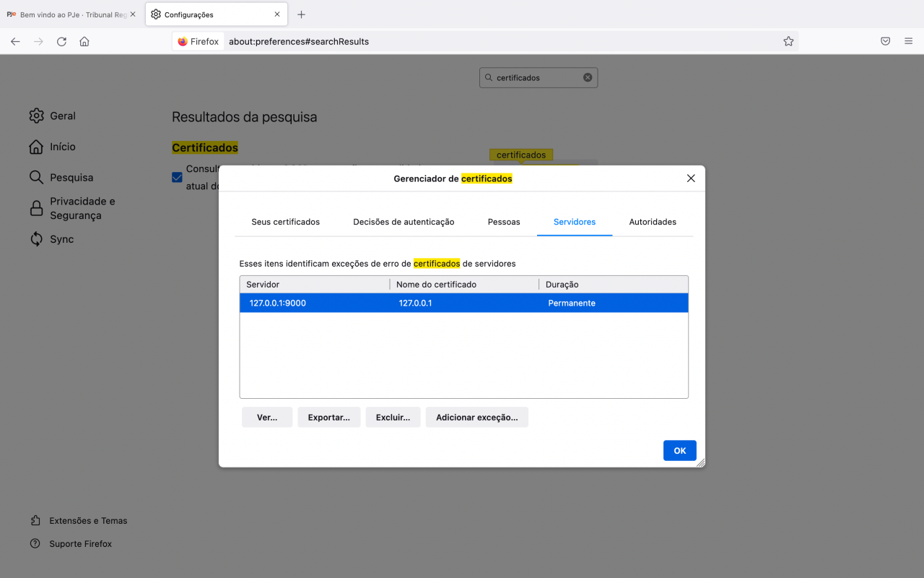
Task: Click the settings search box
Action: tap(538, 77)
